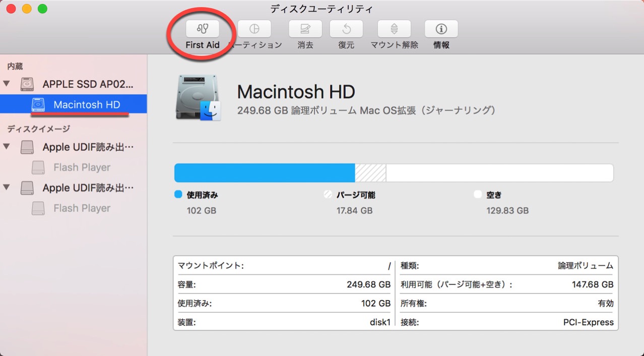
Task: Click the 17.84 GB purgeable value
Action: (355, 210)
